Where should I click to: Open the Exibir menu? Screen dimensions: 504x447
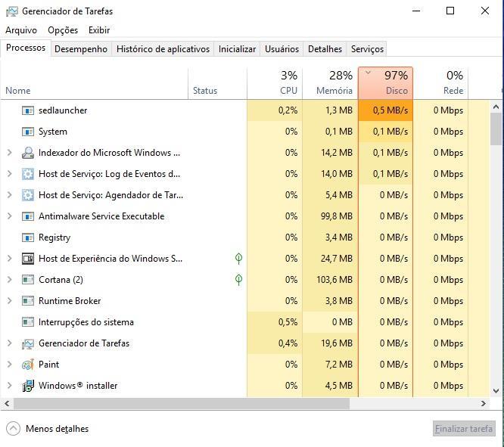(x=99, y=30)
